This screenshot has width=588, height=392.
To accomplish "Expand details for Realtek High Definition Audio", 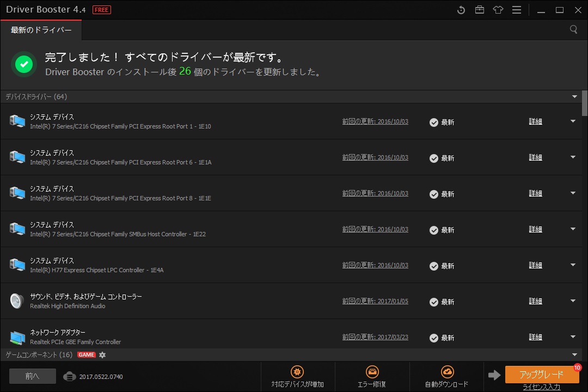I will tap(573, 301).
